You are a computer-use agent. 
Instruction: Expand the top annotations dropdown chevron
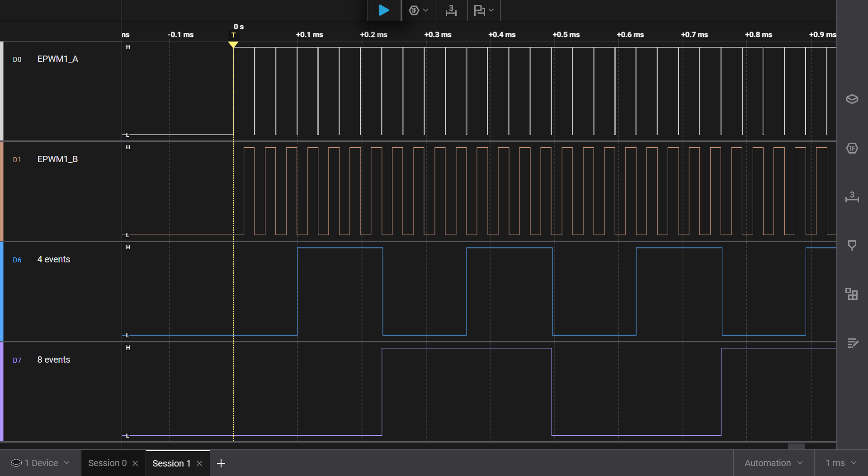pos(491,10)
